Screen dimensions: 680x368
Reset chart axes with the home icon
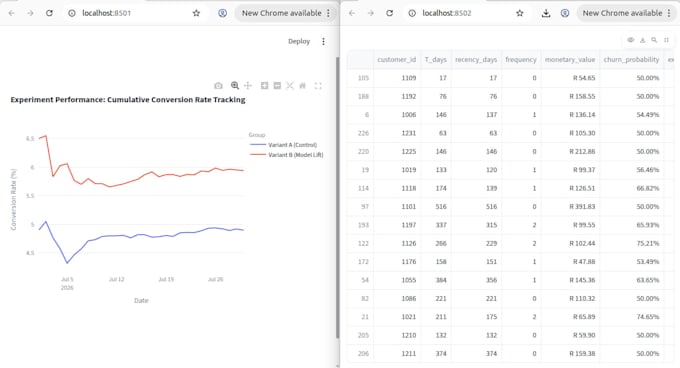[303, 86]
